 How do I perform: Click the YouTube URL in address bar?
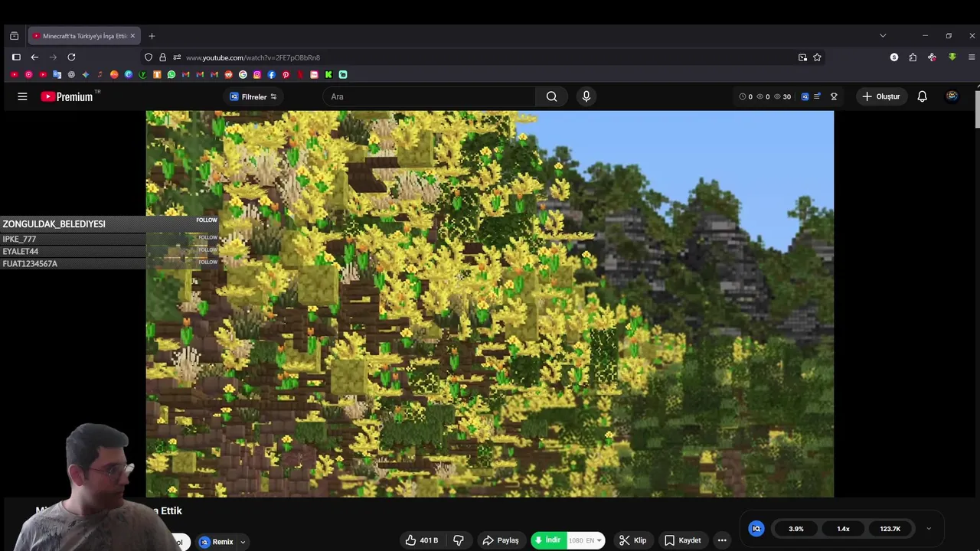[253, 57]
